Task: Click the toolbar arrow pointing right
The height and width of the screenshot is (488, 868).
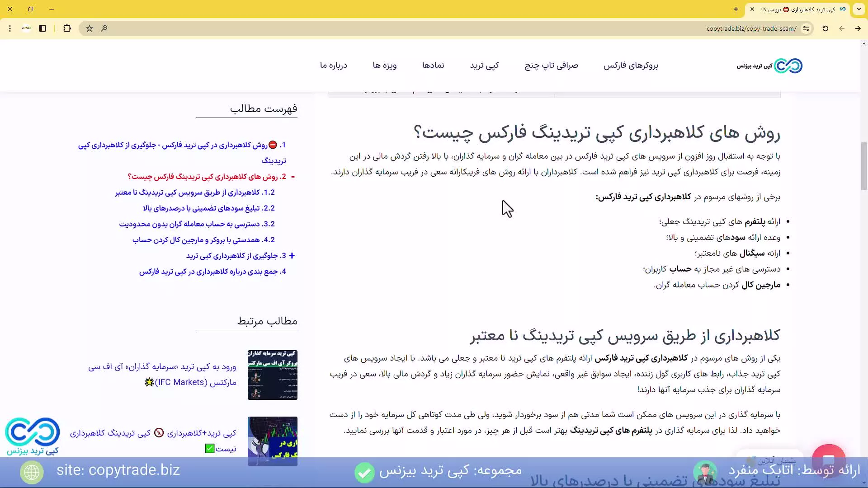Action: tap(858, 28)
